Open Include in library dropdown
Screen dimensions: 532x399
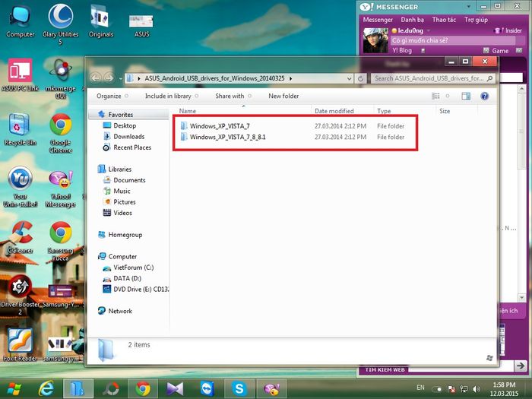pyautogui.click(x=172, y=96)
